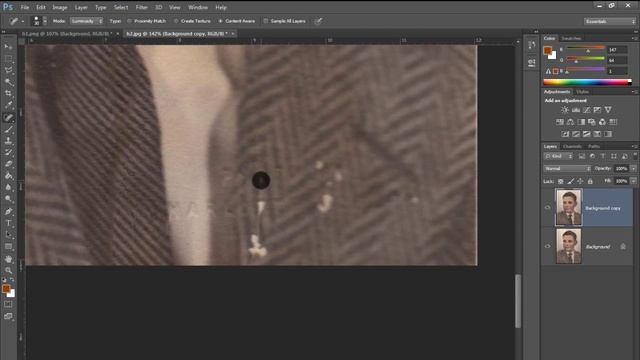
Task: Choose Content-Aware type
Action: click(x=237, y=21)
